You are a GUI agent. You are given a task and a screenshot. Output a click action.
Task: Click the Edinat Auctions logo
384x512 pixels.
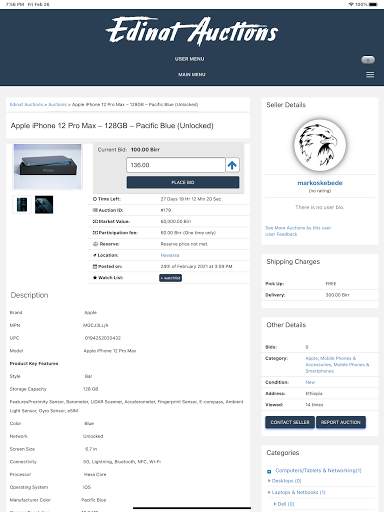(192, 31)
